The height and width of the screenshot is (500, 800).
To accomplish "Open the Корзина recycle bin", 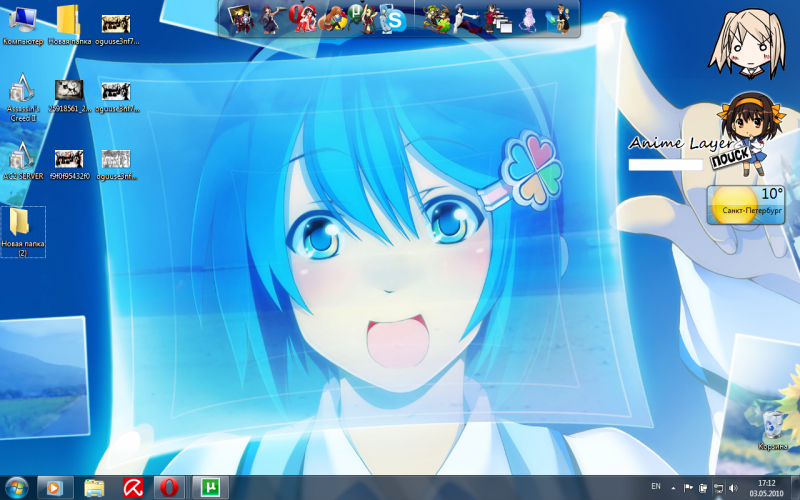I will pyautogui.click(x=773, y=431).
